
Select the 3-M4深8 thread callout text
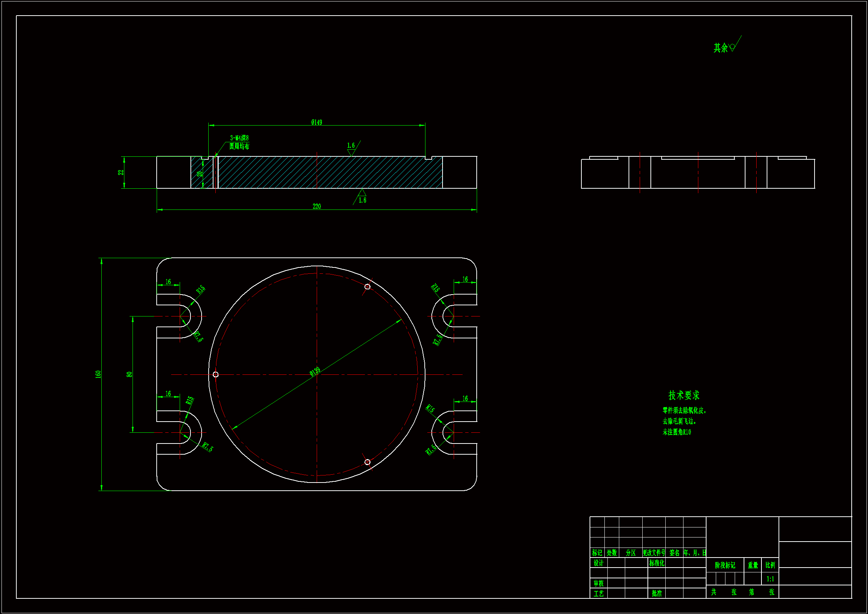coord(239,138)
